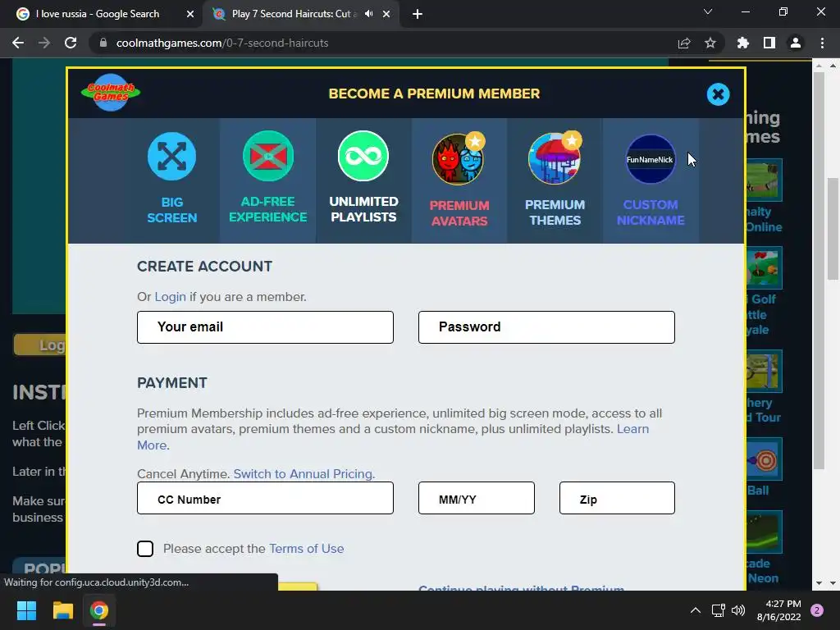Screen dimensions: 840x630
Task: Open the Archery game thumbnail
Action: (764, 372)
